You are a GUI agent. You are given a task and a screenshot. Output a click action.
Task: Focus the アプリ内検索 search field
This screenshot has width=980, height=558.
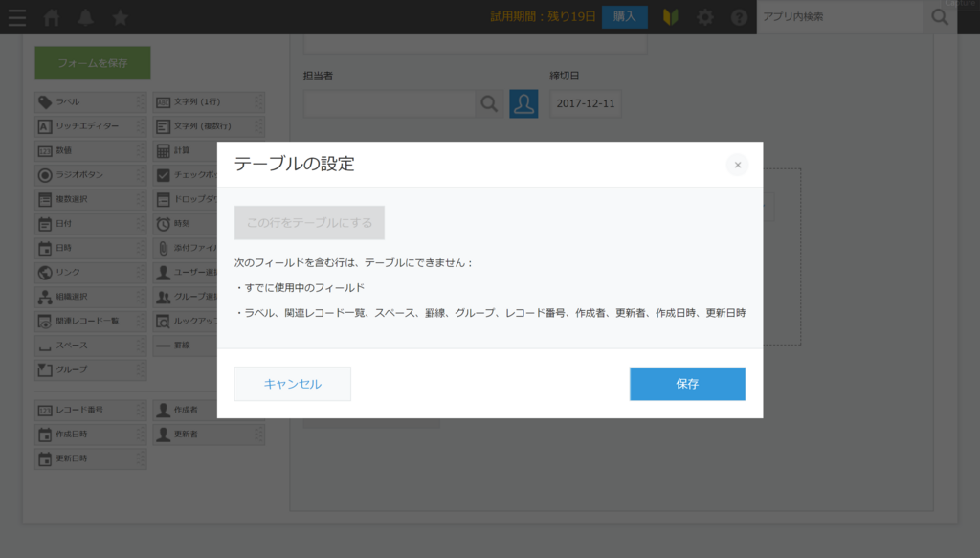click(x=839, y=17)
